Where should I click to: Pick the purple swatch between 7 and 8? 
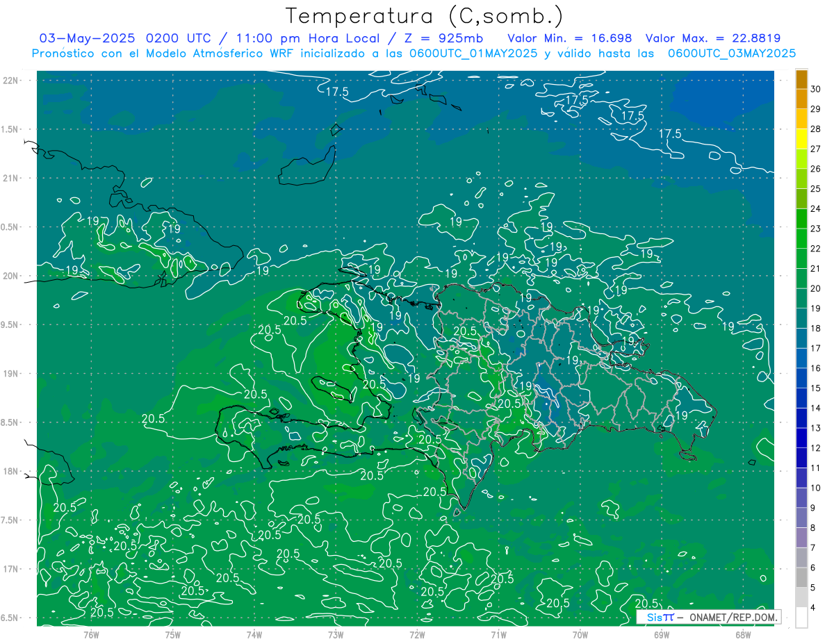pos(801,538)
